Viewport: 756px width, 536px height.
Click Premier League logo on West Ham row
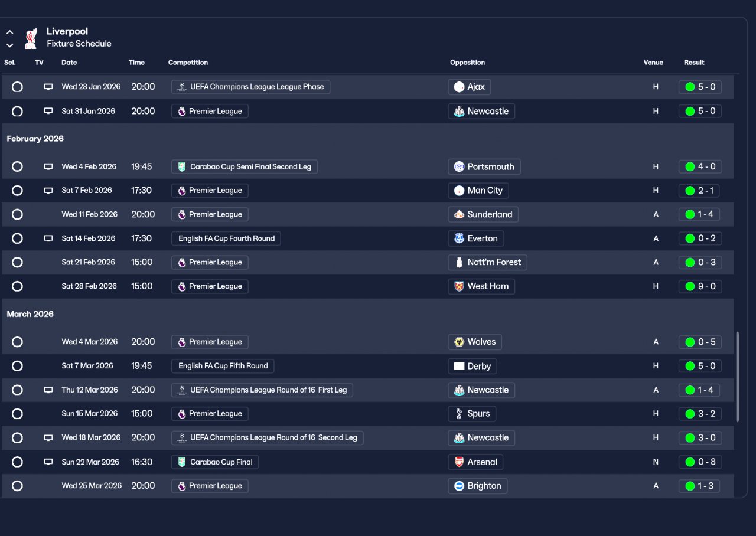tap(181, 286)
